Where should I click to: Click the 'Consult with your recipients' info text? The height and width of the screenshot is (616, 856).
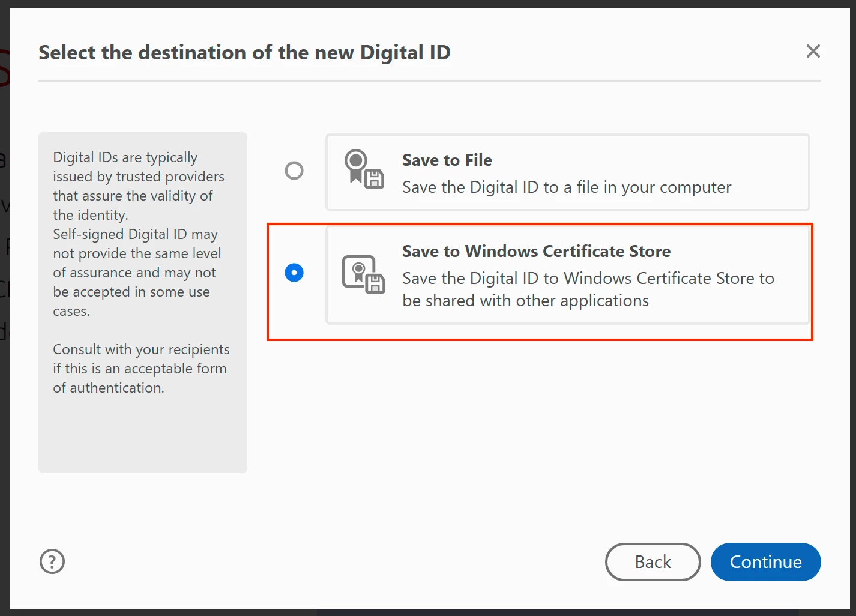pyautogui.click(x=141, y=369)
